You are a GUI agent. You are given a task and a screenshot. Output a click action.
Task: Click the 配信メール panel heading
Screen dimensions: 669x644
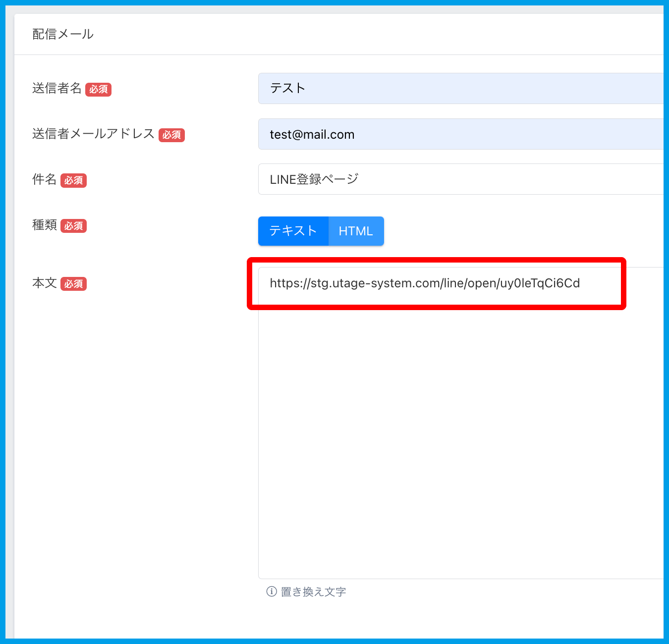(63, 34)
